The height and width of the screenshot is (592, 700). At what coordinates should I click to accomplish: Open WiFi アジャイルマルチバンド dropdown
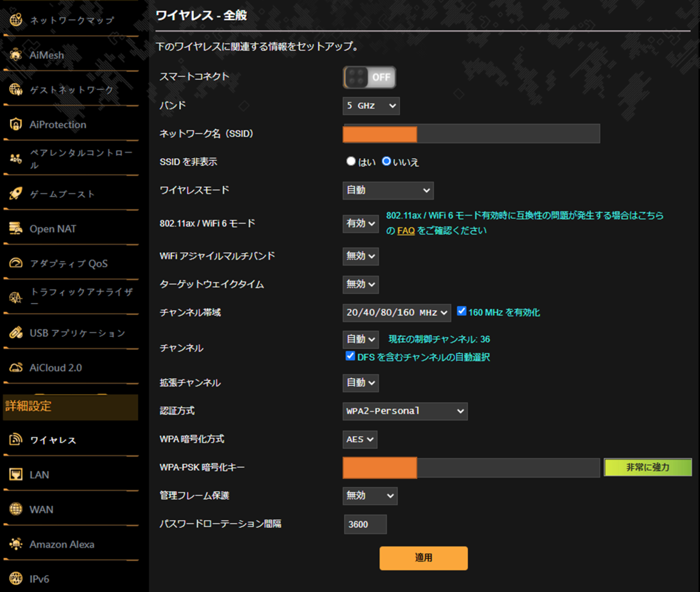(x=360, y=256)
